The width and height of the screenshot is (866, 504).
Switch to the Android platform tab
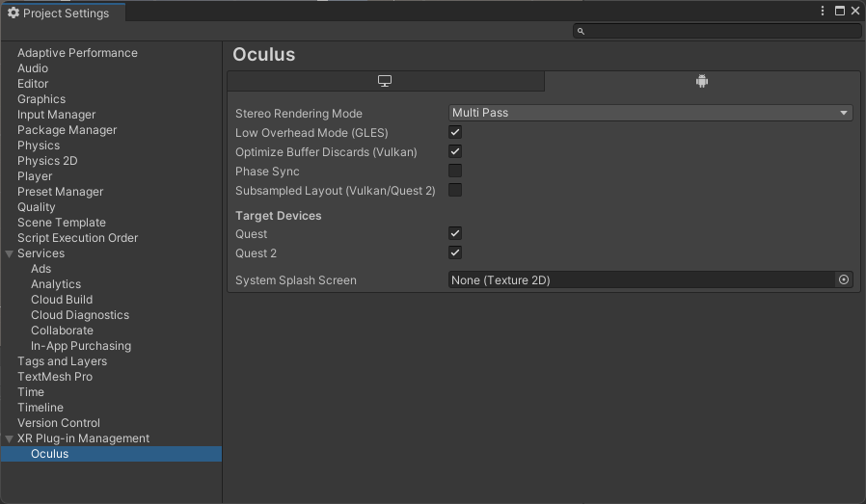pos(702,81)
